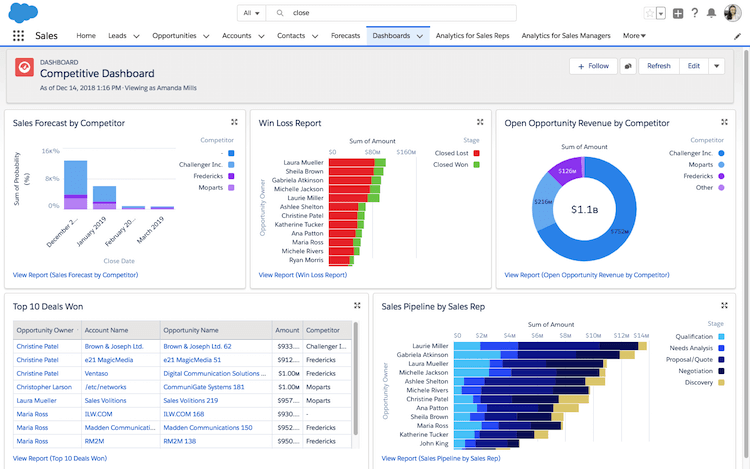Click the Refresh button
This screenshot has width=750, height=469.
658,66
